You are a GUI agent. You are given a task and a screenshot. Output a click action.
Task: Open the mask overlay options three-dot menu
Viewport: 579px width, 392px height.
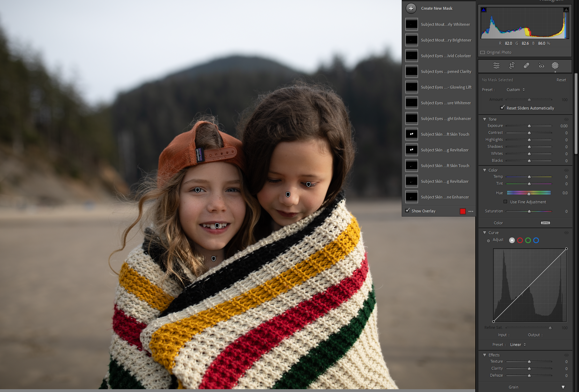point(471,211)
